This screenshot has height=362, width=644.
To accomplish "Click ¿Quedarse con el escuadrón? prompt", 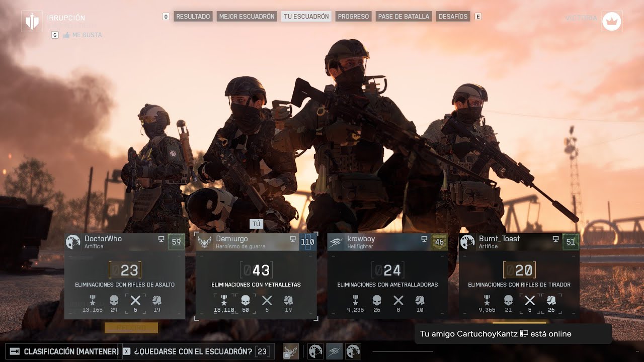I will tap(193, 351).
